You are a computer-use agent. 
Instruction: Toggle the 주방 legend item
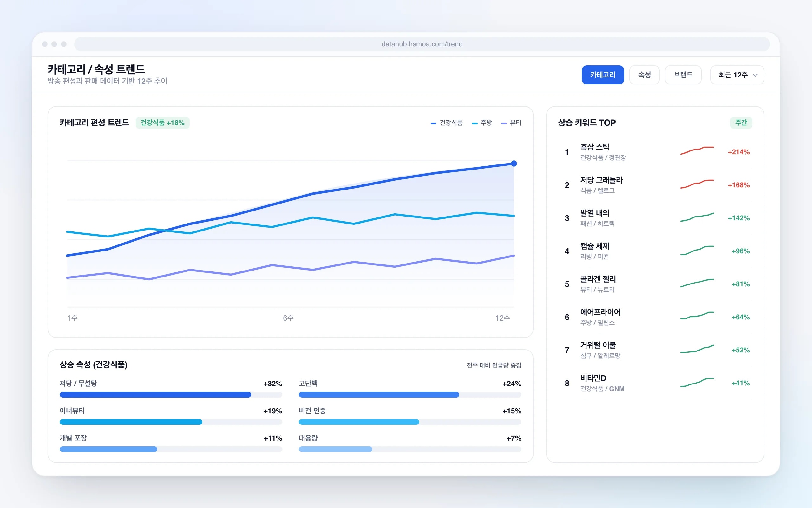482,123
